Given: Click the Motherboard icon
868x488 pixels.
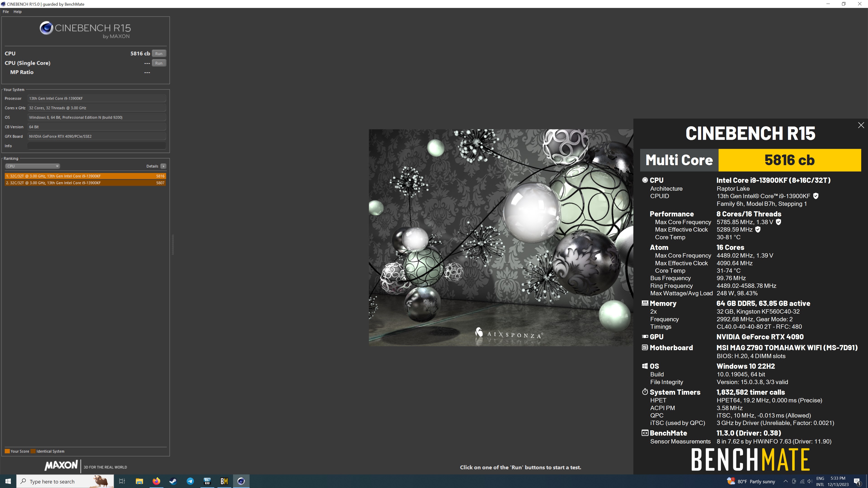Looking at the screenshot, I should pyautogui.click(x=645, y=347).
